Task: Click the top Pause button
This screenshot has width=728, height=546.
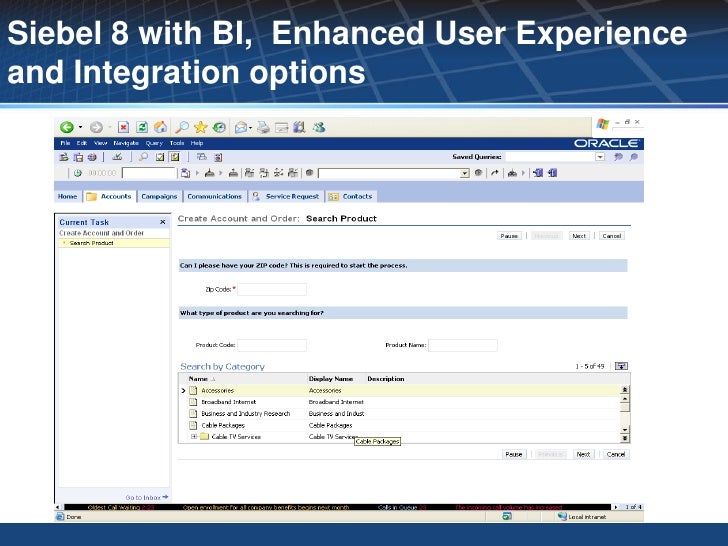Action: tap(509, 236)
